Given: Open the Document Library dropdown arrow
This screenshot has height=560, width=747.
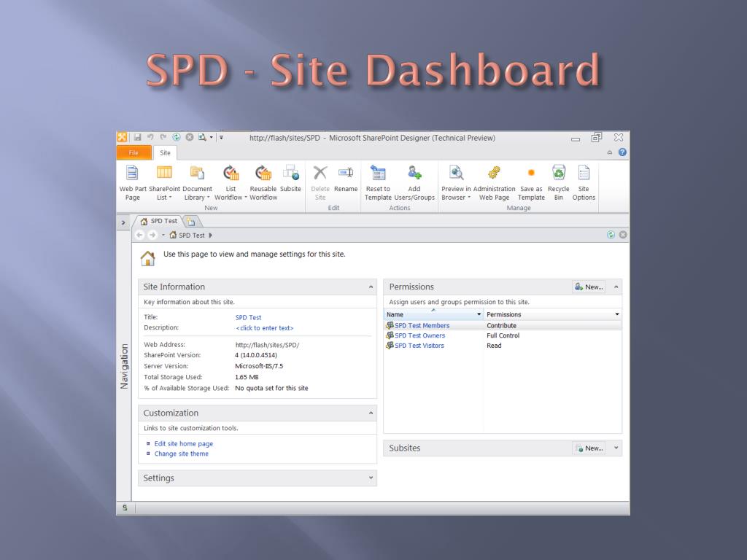Looking at the screenshot, I should click(x=208, y=198).
